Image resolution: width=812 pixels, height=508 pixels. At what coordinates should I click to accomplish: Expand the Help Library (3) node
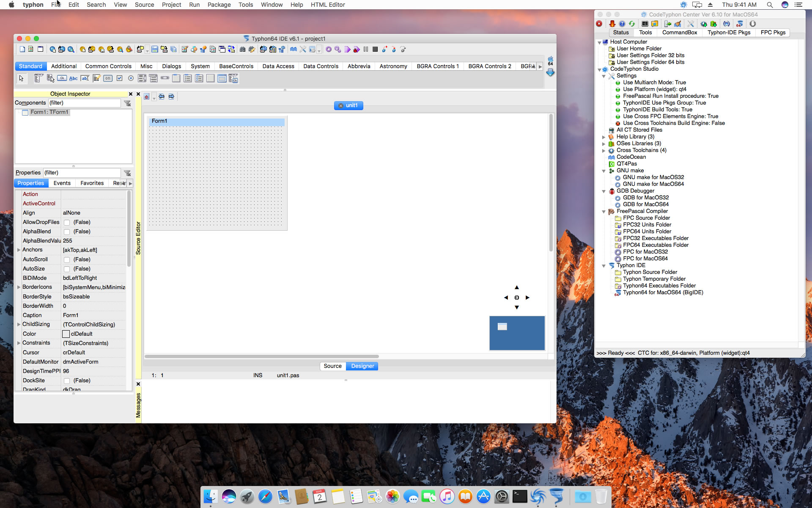[604, 137]
